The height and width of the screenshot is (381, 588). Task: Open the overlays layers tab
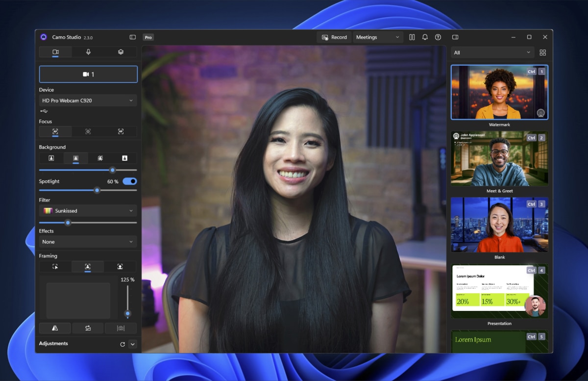121,52
